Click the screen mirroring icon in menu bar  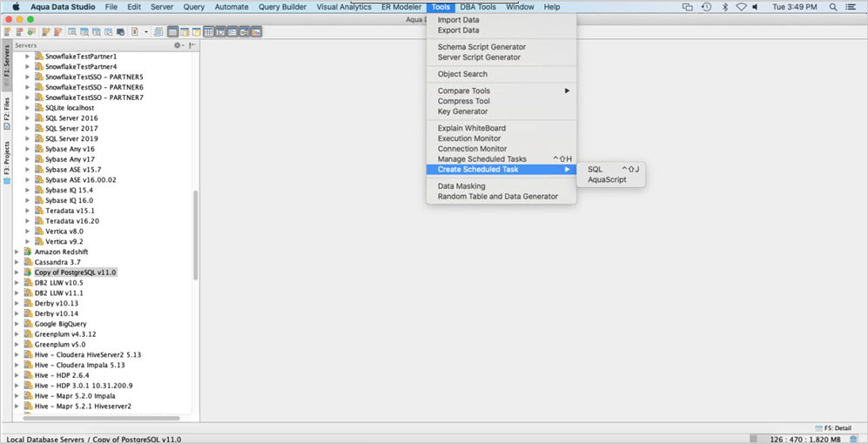[x=688, y=7]
